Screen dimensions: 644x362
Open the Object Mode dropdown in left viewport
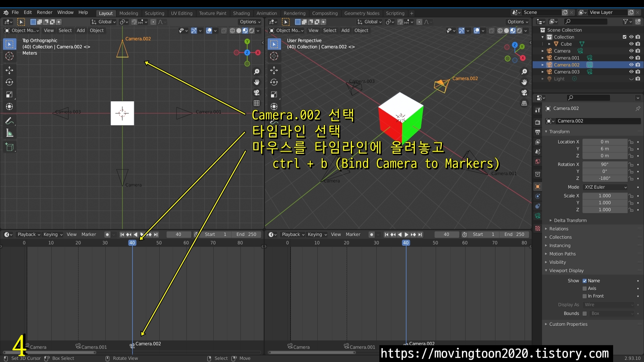pos(22,31)
